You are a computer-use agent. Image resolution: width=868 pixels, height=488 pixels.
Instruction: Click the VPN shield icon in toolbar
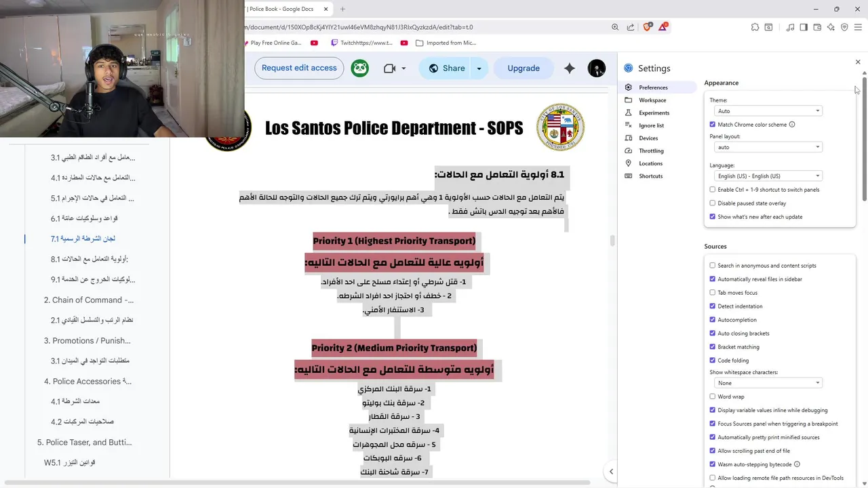(844, 27)
